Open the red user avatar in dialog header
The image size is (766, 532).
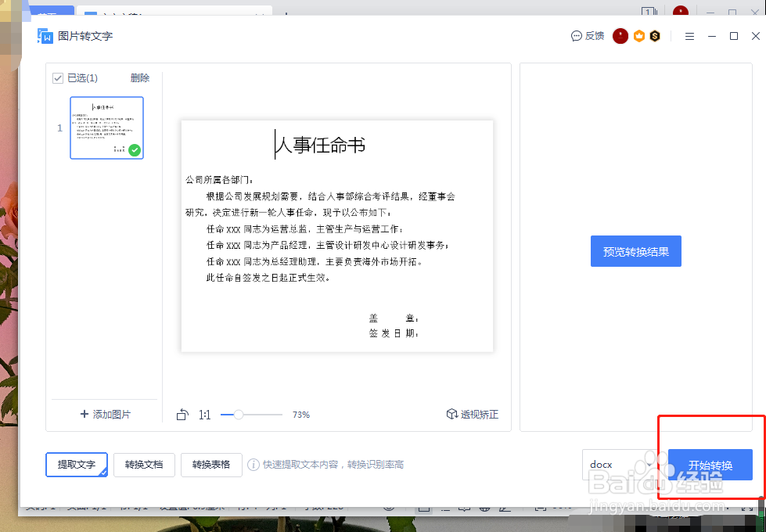coord(620,36)
